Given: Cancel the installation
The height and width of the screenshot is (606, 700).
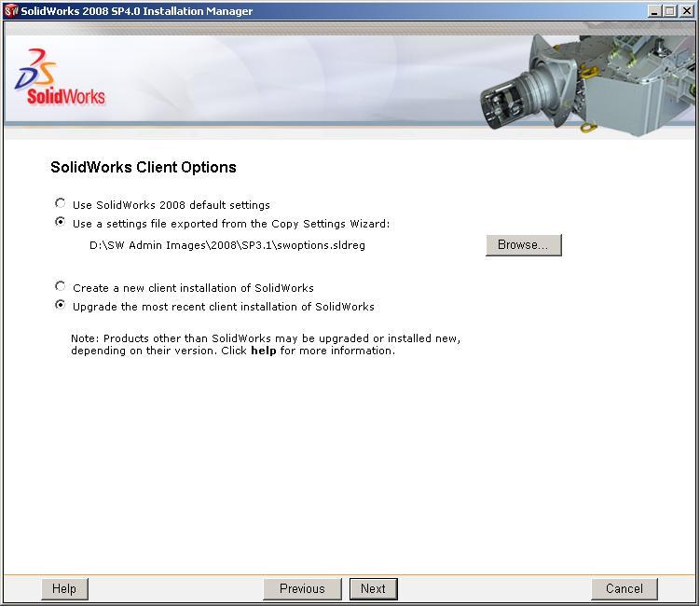Looking at the screenshot, I should point(625,589).
